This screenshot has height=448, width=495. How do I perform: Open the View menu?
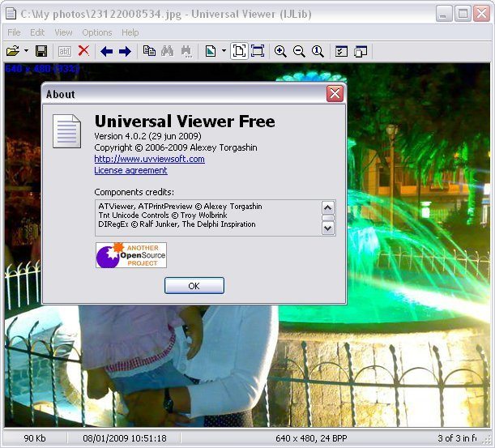click(x=63, y=32)
